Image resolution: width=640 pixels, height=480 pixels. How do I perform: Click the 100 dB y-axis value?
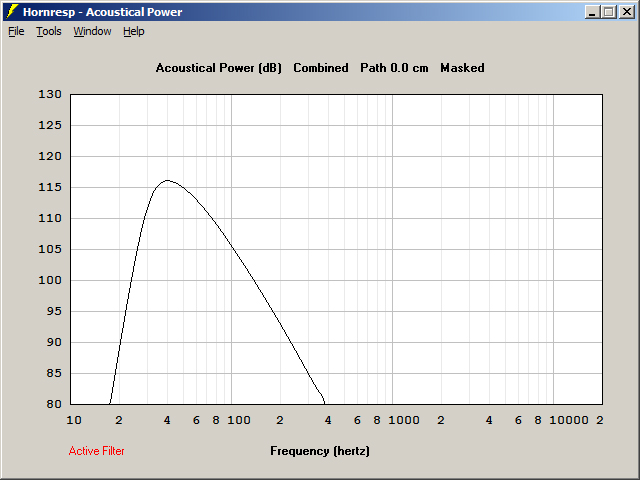coord(50,280)
